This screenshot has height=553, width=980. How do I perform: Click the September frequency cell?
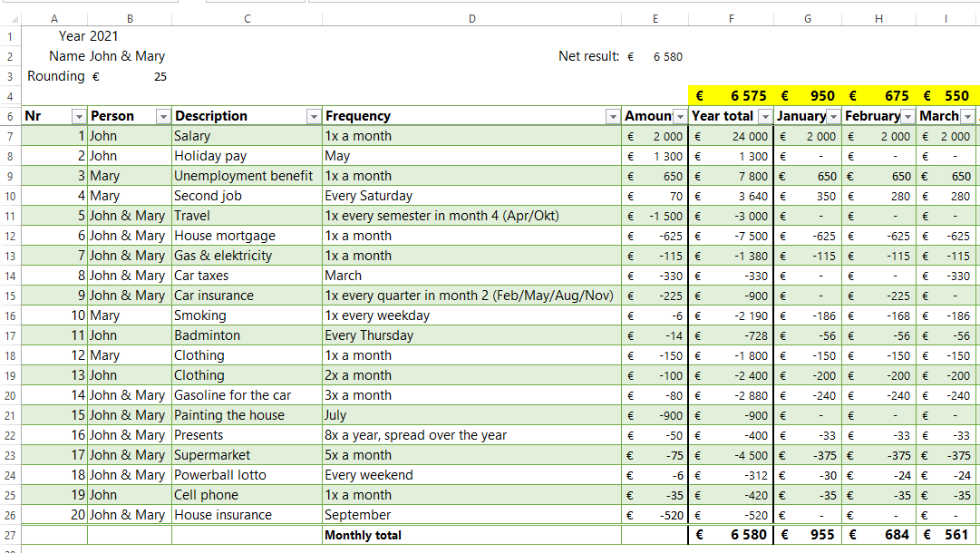(x=472, y=516)
